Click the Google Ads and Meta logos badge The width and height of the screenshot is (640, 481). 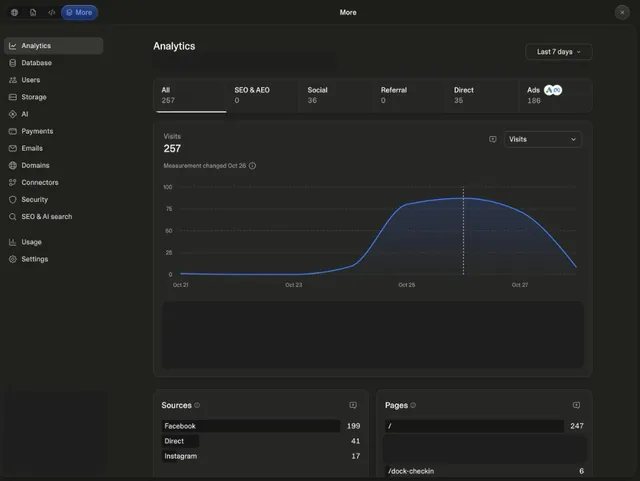tap(553, 90)
